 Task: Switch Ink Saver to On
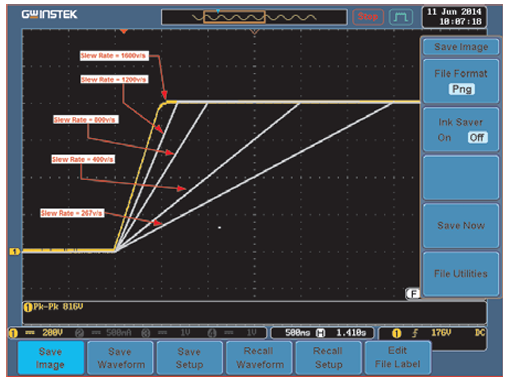[x=444, y=138]
